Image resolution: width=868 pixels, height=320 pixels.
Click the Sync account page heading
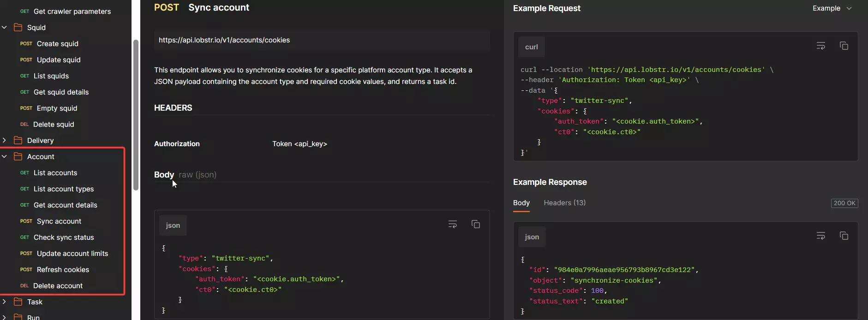click(x=219, y=7)
